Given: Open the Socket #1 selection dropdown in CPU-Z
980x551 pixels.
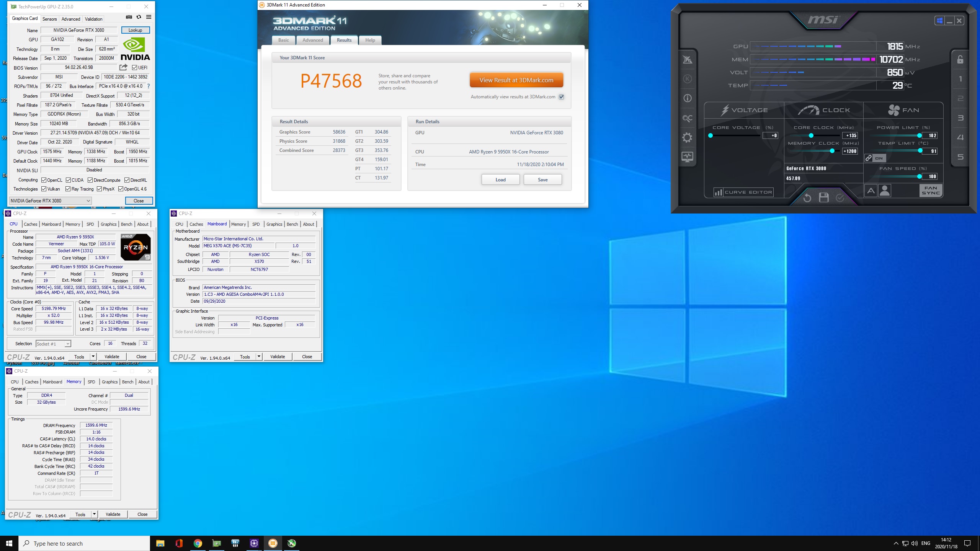Looking at the screenshot, I should tap(54, 344).
